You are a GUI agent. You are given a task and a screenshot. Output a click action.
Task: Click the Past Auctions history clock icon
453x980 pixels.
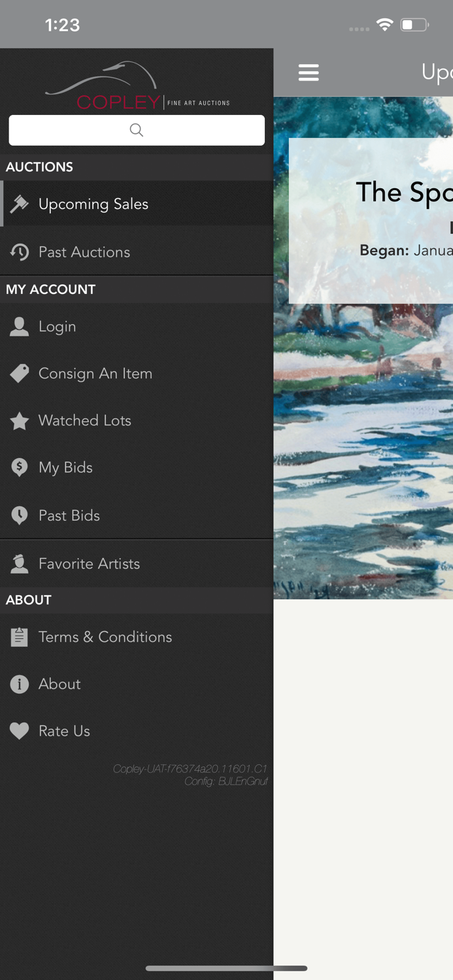tap(19, 251)
